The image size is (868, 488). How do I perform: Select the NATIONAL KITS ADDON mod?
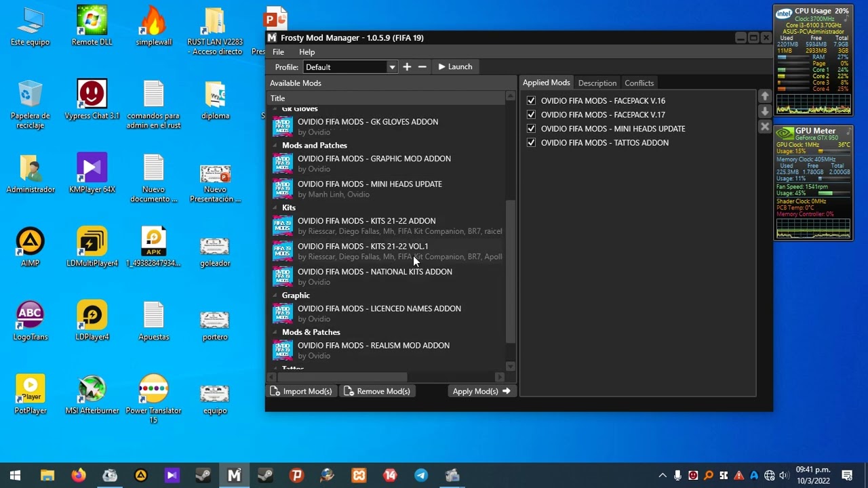[x=388, y=277]
